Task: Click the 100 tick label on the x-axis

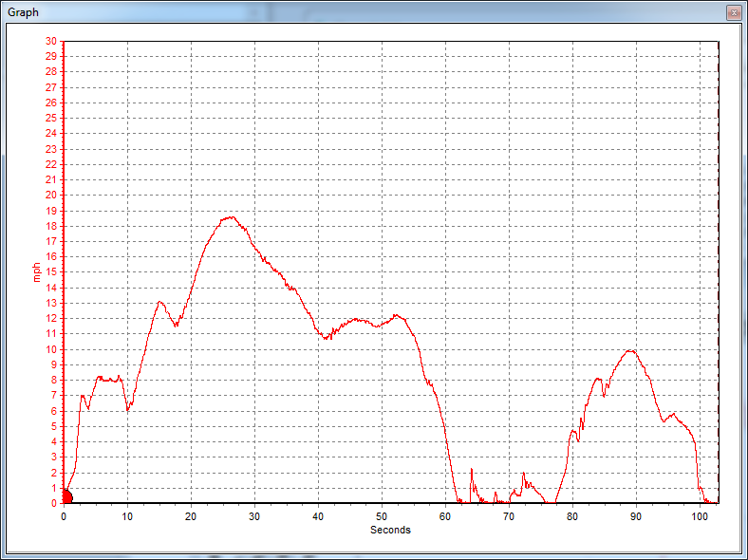Action: pos(700,517)
